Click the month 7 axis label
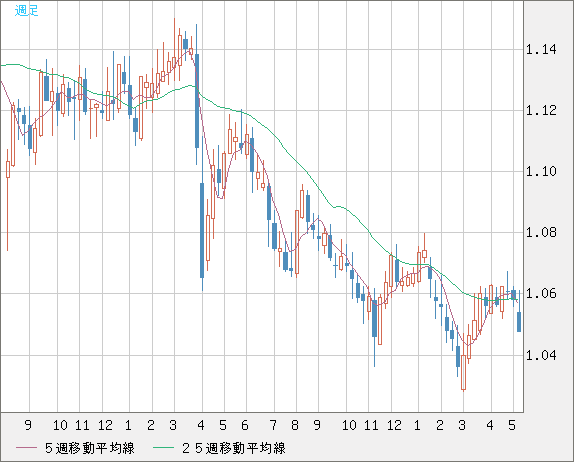The image size is (574, 462). (x=273, y=425)
